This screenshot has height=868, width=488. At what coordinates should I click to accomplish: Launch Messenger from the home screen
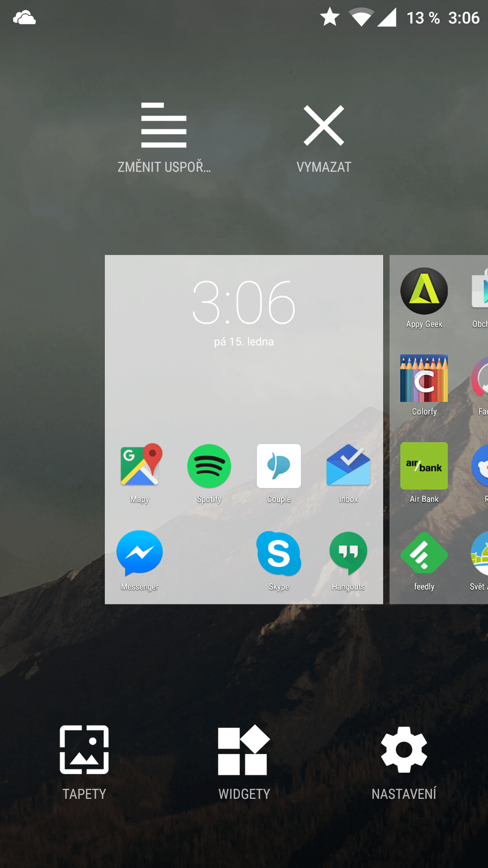140,553
